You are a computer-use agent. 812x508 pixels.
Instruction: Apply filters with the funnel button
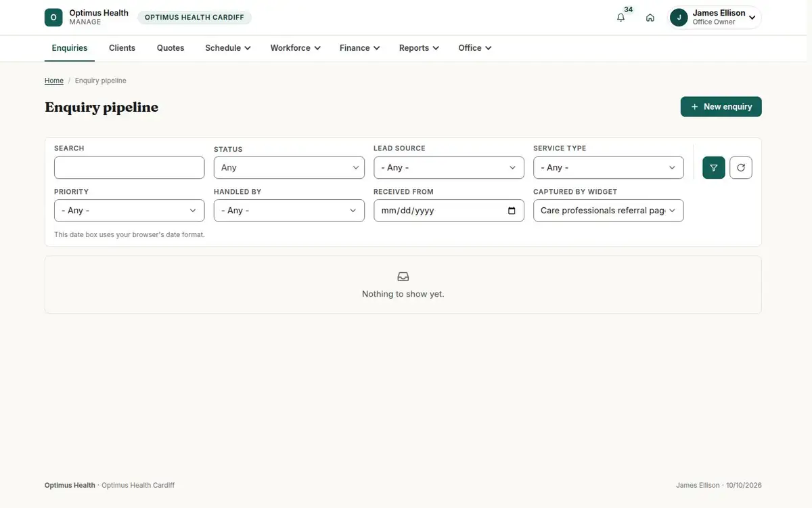click(714, 167)
